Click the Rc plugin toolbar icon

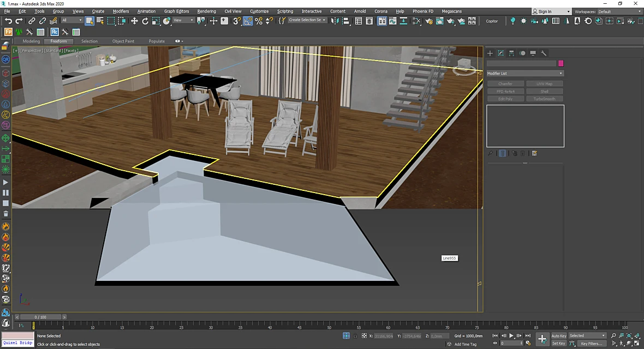[x=54, y=32]
